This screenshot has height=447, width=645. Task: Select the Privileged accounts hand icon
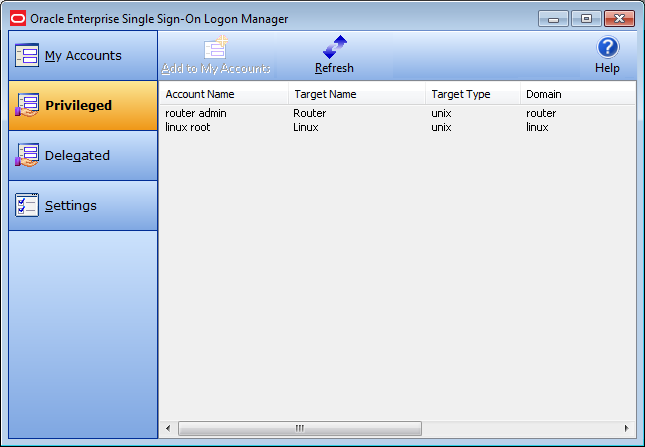coord(27,105)
